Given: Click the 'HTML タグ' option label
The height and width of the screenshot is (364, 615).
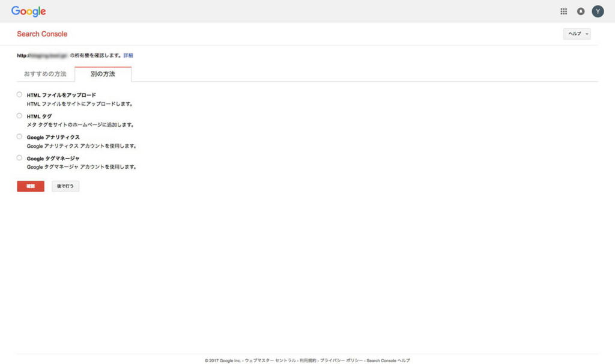Looking at the screenshot, I should [39, 116].
